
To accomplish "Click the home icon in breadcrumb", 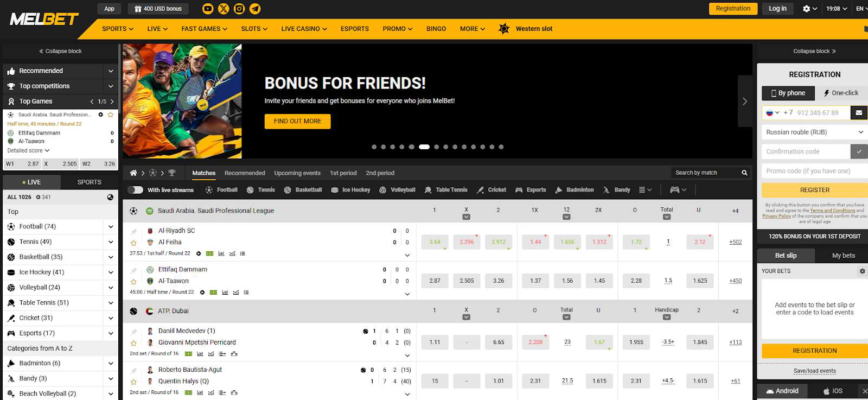I will 133,173.
